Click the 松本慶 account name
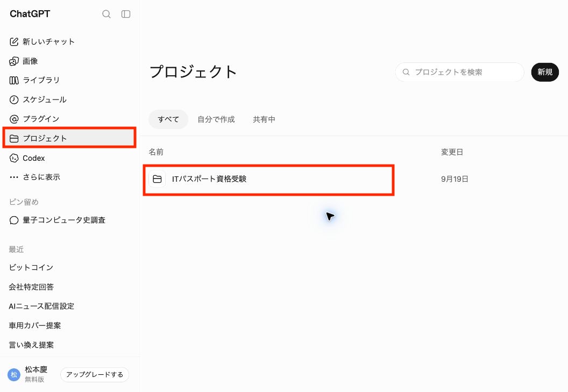This screenshot has width=568, height=392. pyautogui.click(x=36, y=369)
